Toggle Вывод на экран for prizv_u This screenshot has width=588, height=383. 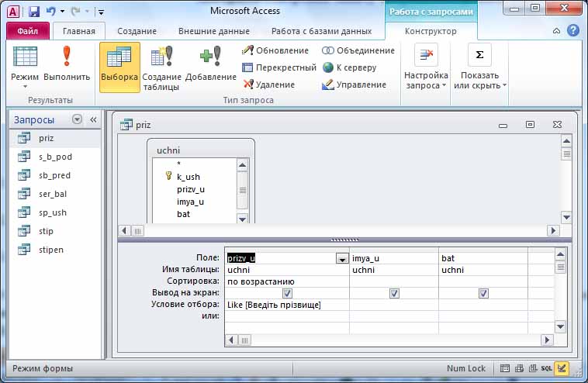pyautogui.click(x=287, y=293)
